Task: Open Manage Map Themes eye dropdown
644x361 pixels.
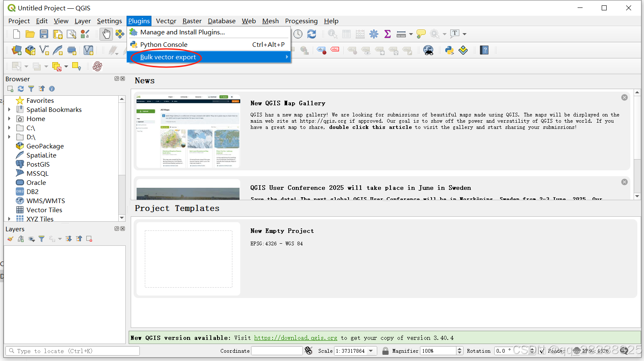Action: coord(32,239)
